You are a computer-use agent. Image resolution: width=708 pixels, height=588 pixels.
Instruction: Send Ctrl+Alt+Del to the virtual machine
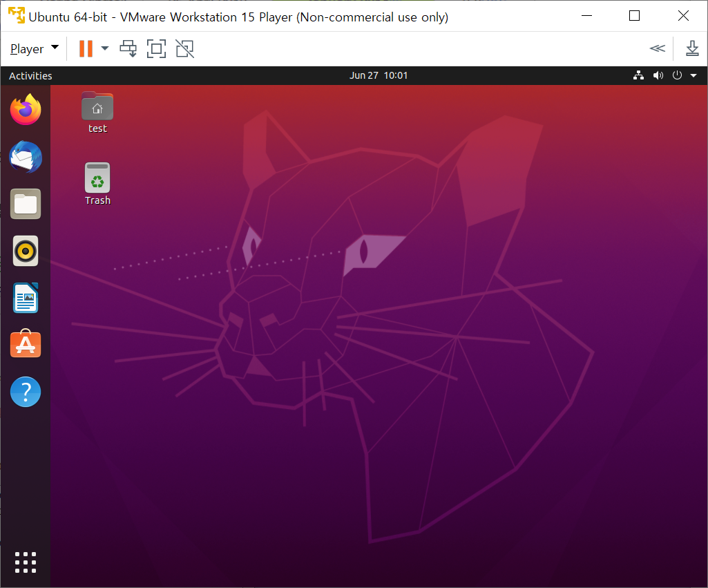point(128,49)
